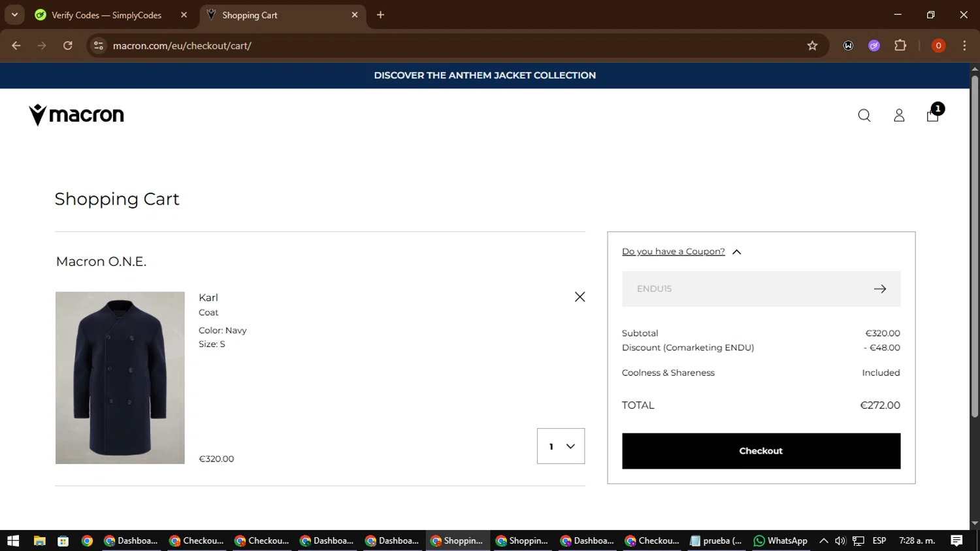The width and height of the screenshot is (980, 551).
Task: Open the Karl coat product thumbnail
Action: (x=120, y=378)
